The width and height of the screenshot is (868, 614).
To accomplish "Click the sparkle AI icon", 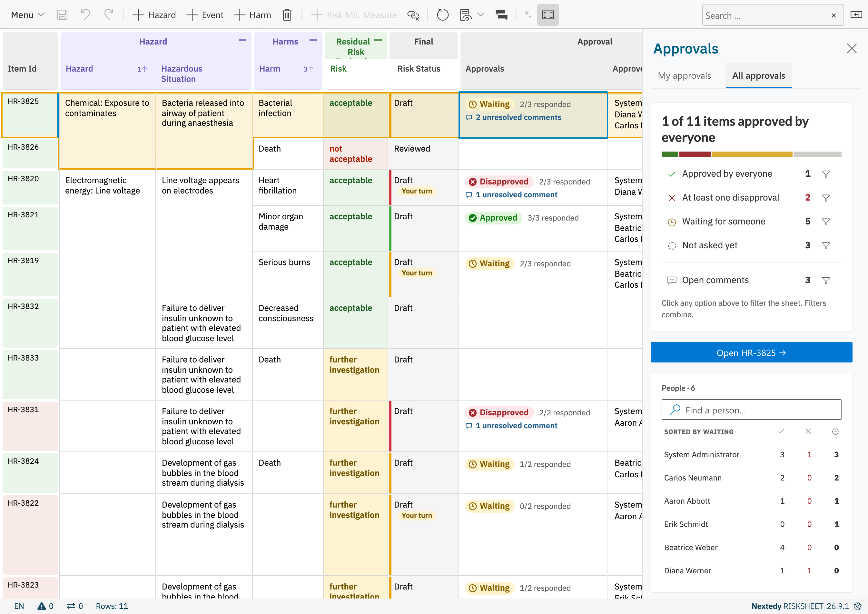I will [x=528, y=15].
